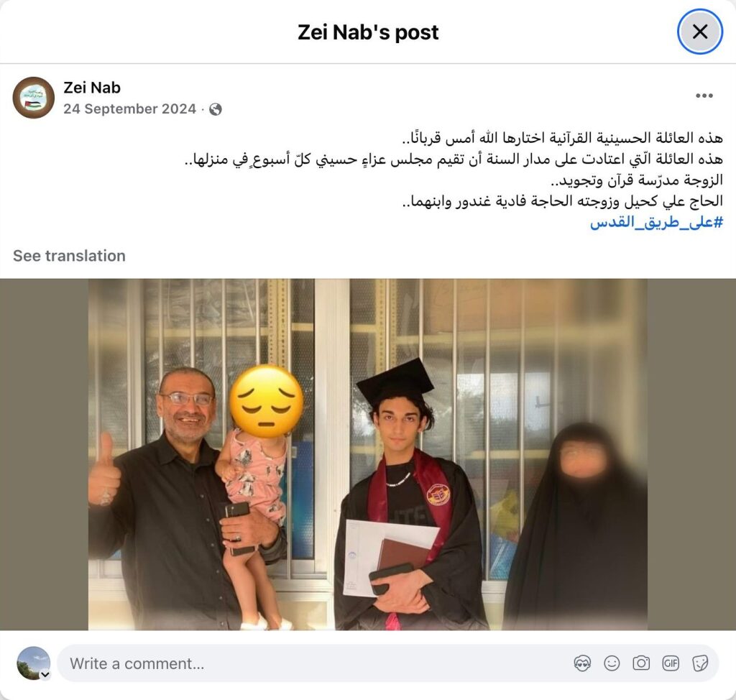Image resolution: width=736 pixels, height=700 pixels.
Task: Attach a photo using the camera icon
Action: 641,663
